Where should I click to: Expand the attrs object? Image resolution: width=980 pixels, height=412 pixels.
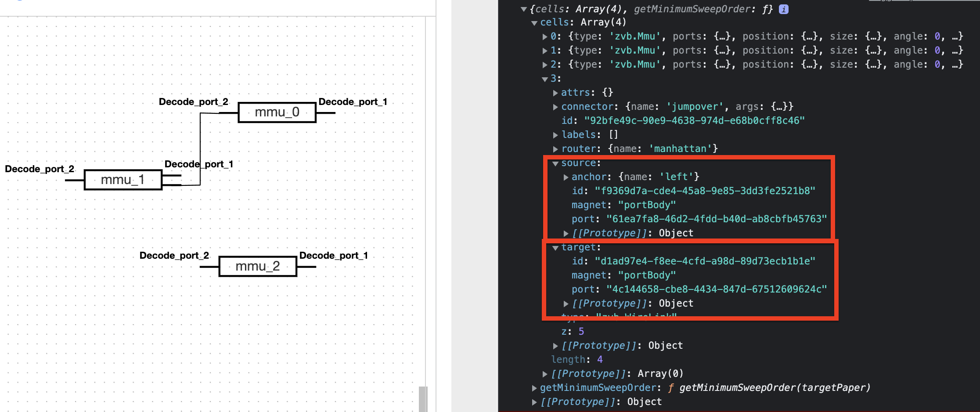(555, 92)
